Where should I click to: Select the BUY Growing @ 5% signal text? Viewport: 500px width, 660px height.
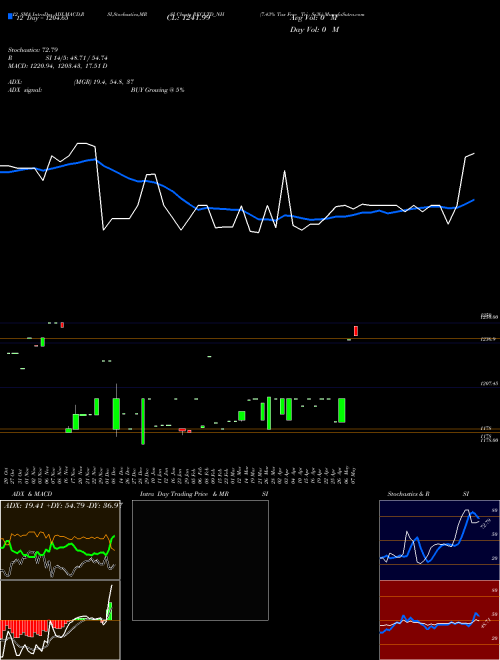[x=157, y=90]
